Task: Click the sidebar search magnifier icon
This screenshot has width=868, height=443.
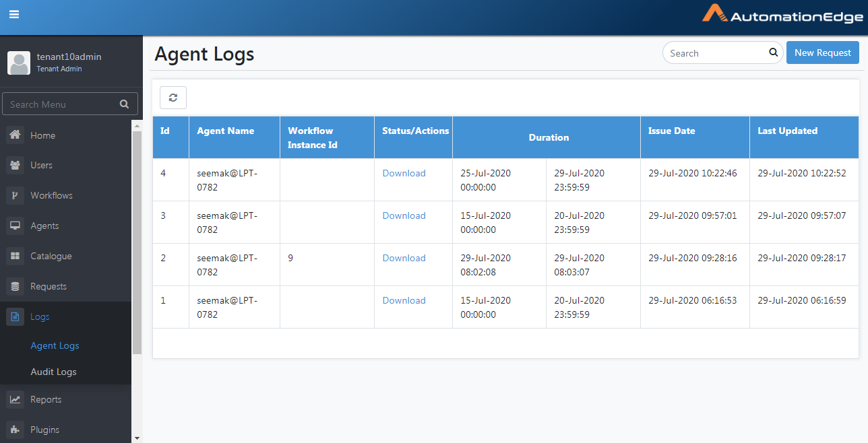Action: pos(124,104)
